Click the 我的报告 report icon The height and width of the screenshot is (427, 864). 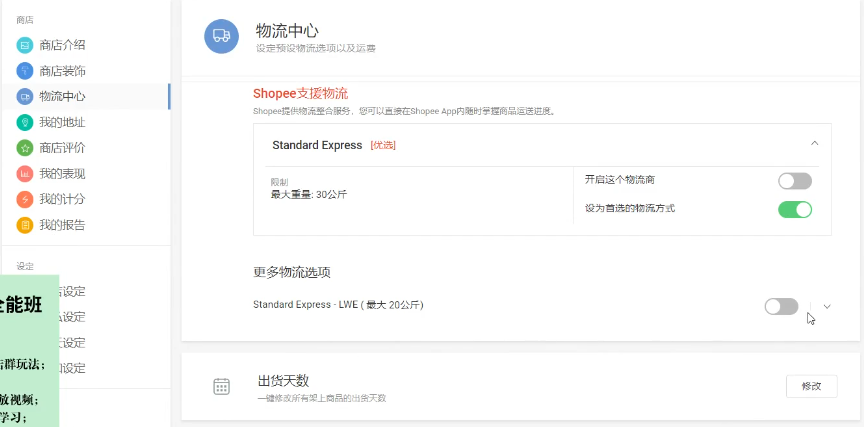25,225
